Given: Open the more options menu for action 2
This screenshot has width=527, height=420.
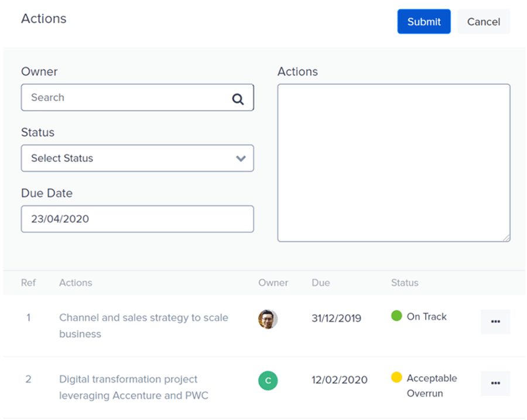Looking at the screenshot, I should point(495,383).
